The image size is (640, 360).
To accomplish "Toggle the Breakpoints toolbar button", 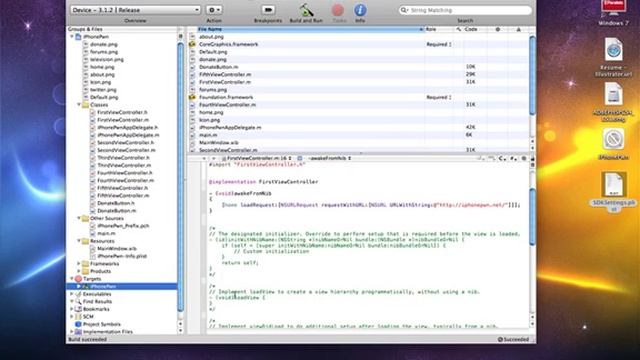I will pos(268,9).
